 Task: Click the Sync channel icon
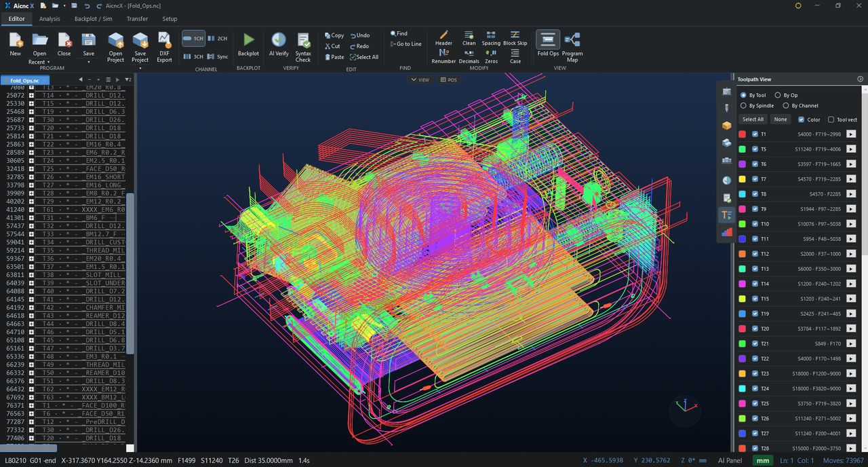tap(217, 57)
